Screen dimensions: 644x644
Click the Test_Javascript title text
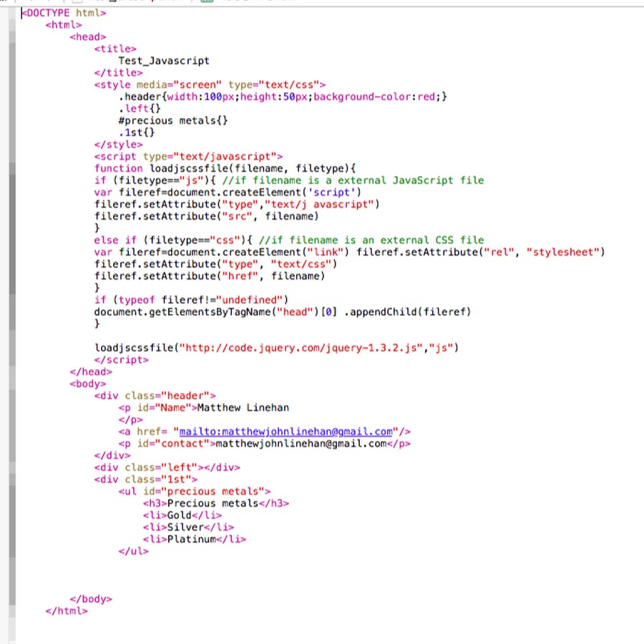coord(164,61)
